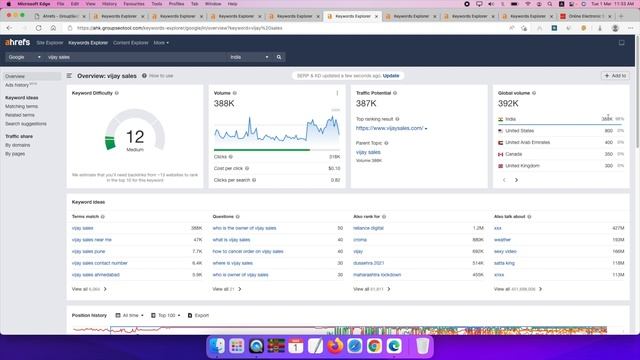Click Clicks per search info icon

(254, 180)
